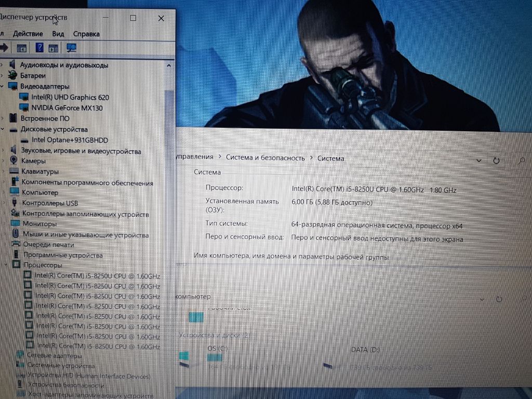Select the Контроллеры USB icon
This screenshot has height=399, width=532.
click(15, 202)
